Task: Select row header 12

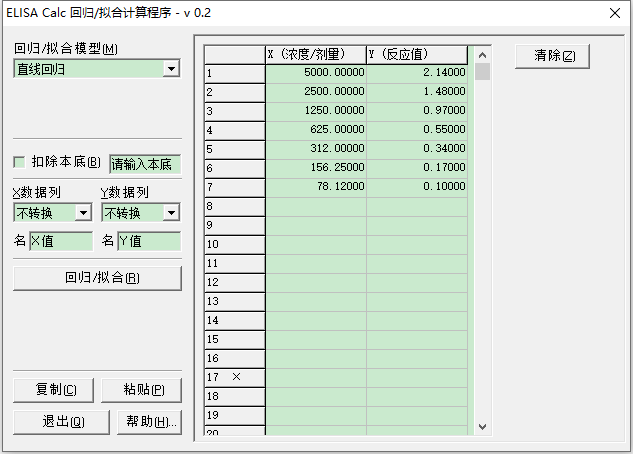Action: [x=235, y=282]
